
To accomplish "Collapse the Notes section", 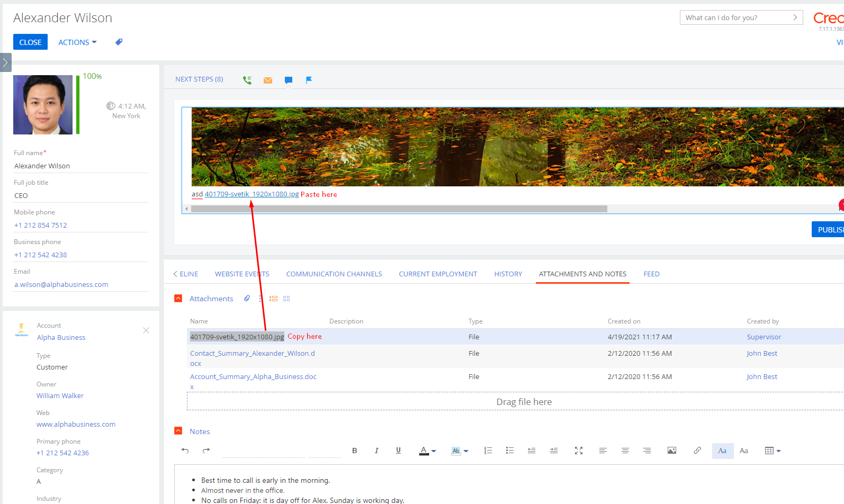I will pyautogui.click(x=178, y=431).
